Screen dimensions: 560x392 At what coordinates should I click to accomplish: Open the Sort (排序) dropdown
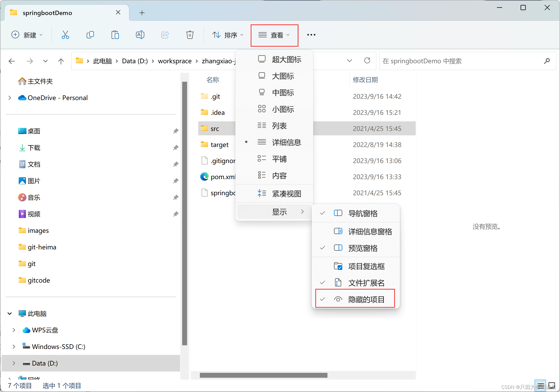click(228, 35)
